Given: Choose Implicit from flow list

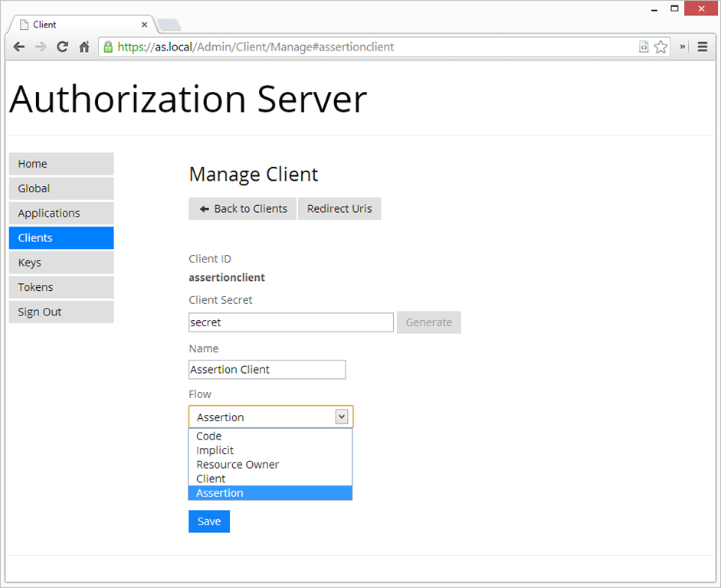Looking at the screenshot, I should 215,450.
